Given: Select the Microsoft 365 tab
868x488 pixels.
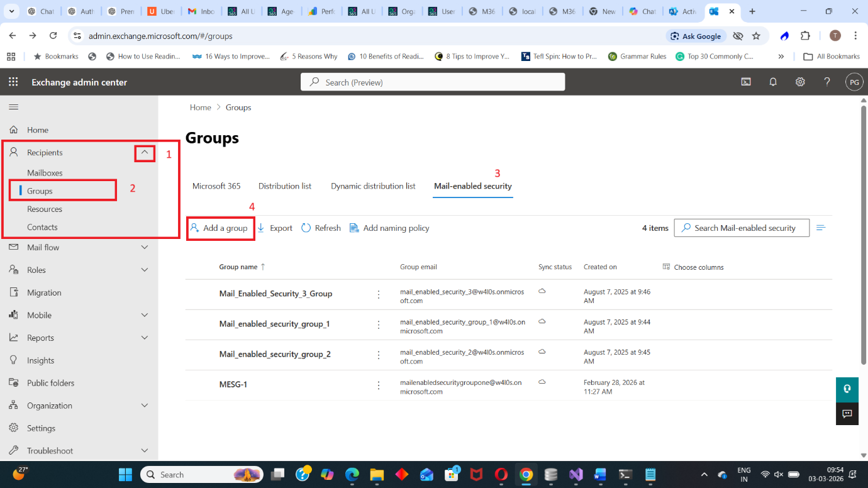Looking at the screenshot, I should click(x=216, y=186).
